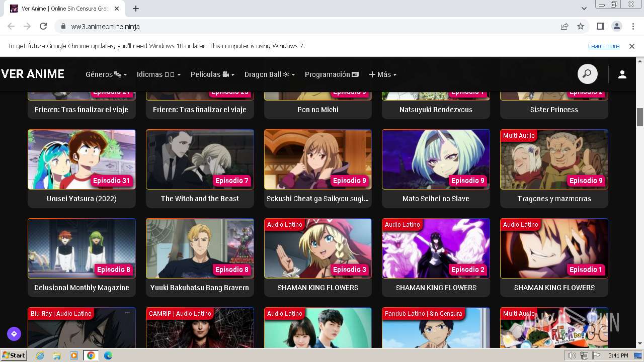Open SHAMAN KING FLOWERS Episodio 3 thumbnail
The width and height of the screenshot is (644, 362).
(318, 248)
